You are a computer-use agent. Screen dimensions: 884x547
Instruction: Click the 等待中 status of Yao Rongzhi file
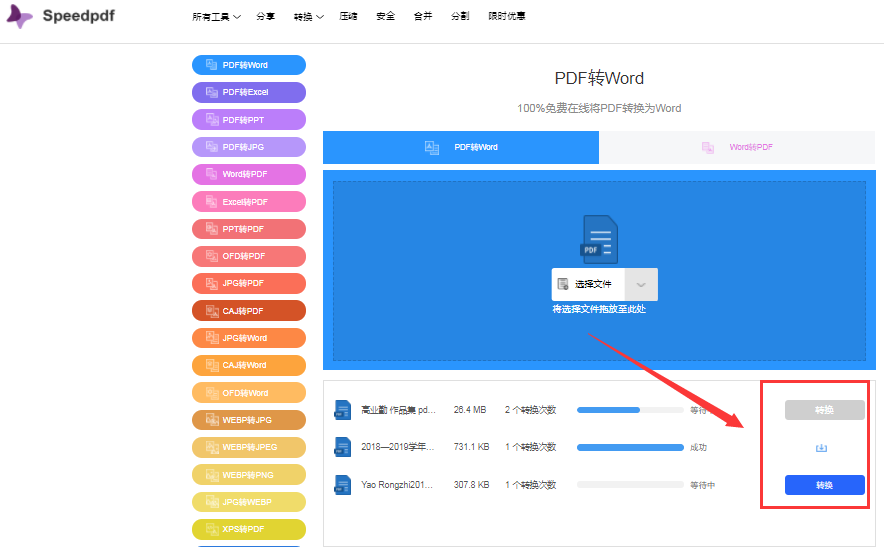pyautogui.click(x=702, y=485)
